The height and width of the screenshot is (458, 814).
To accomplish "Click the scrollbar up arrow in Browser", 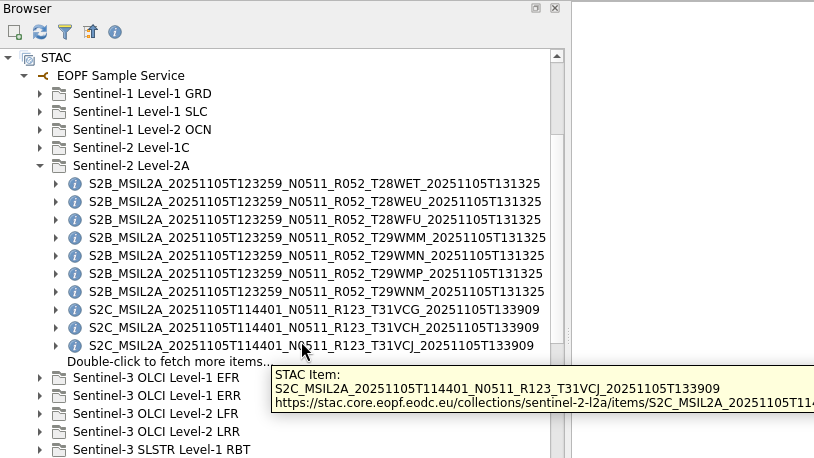I will (557, 57).
